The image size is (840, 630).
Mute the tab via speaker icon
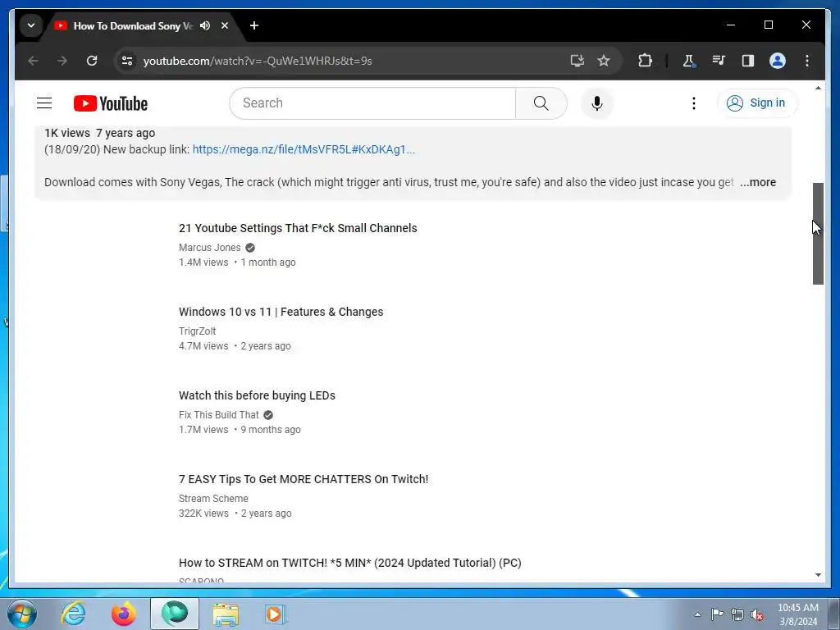pyautogui.click(x=204, y=25)
